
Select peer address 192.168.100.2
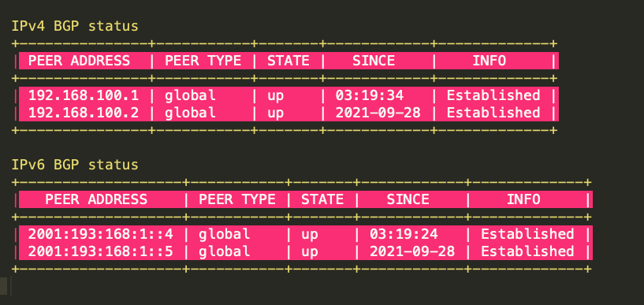point(84,112)
